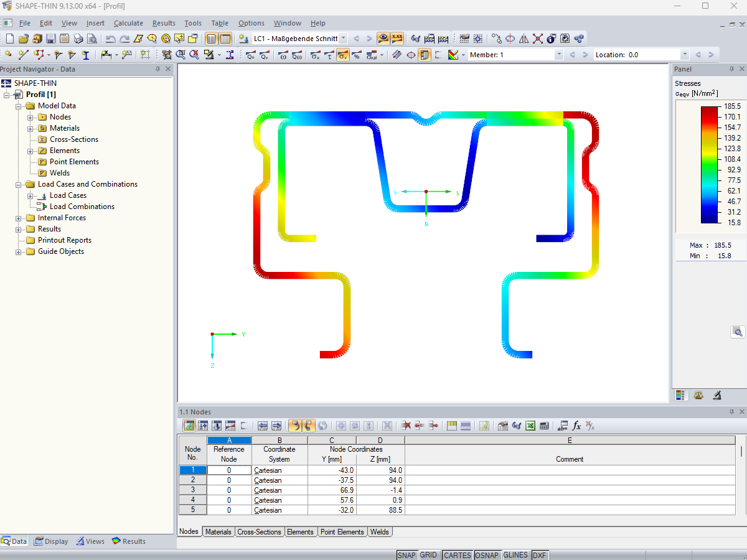Disable OSNAP in the status bar
The image size is (747, 560).
[487, 555]
